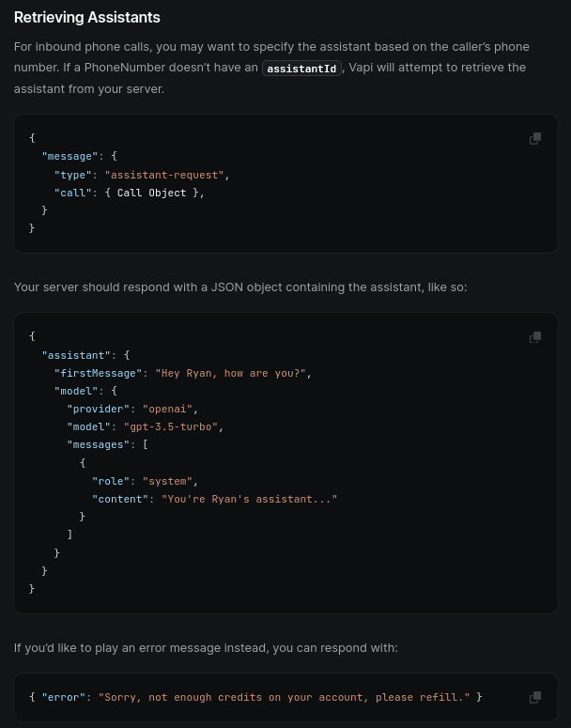Click the "message" key in first block
The height and width of the screenshot is (728, 571).
69,156
